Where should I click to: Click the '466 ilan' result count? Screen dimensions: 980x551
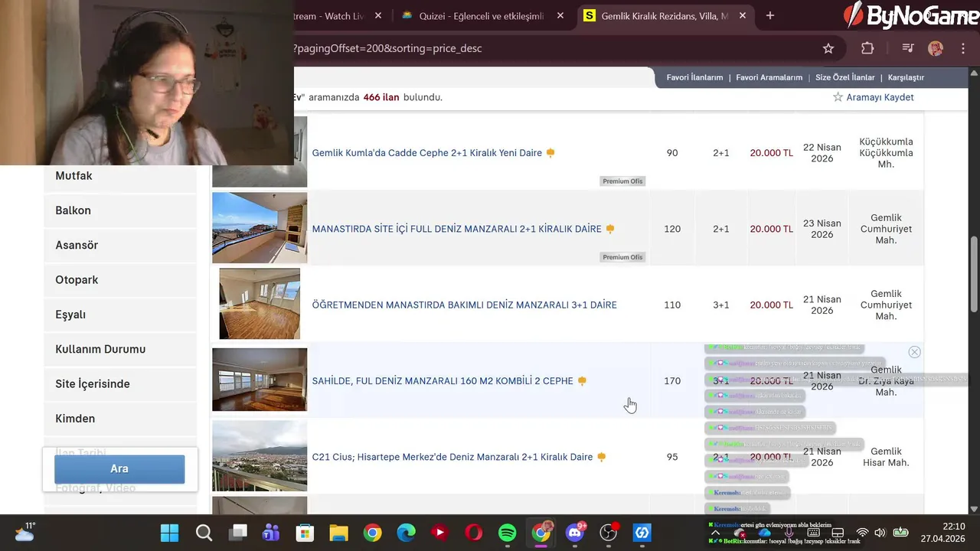click(x=381, y=97)
